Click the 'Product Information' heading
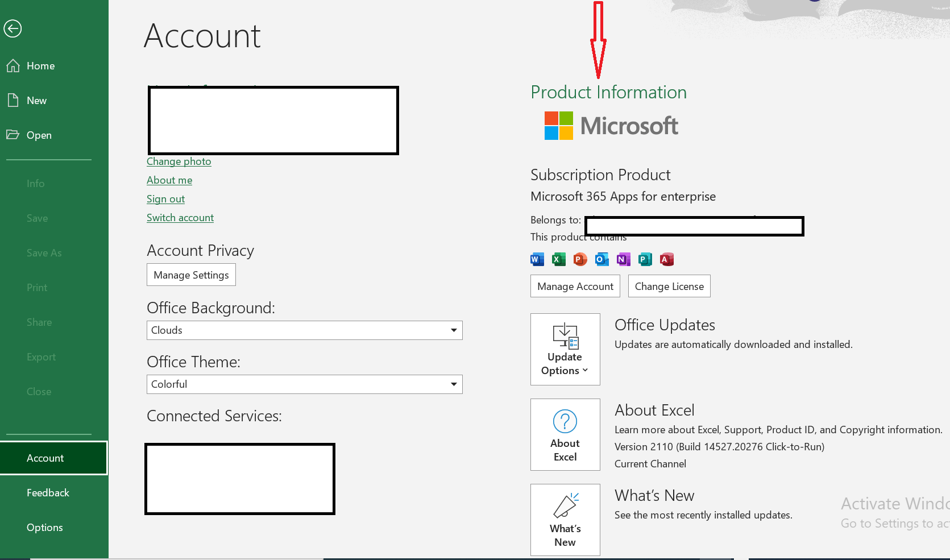 [x=609, y=92]
